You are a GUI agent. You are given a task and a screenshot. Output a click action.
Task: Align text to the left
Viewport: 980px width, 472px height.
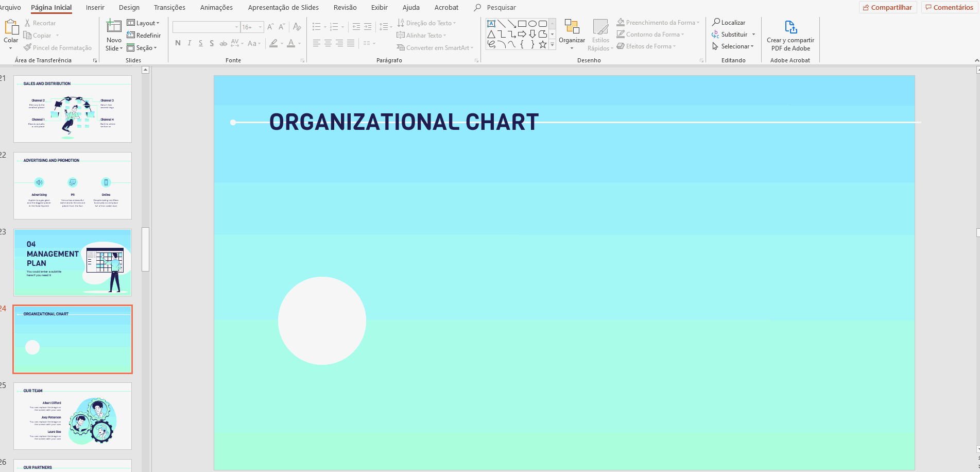point(317,43)
